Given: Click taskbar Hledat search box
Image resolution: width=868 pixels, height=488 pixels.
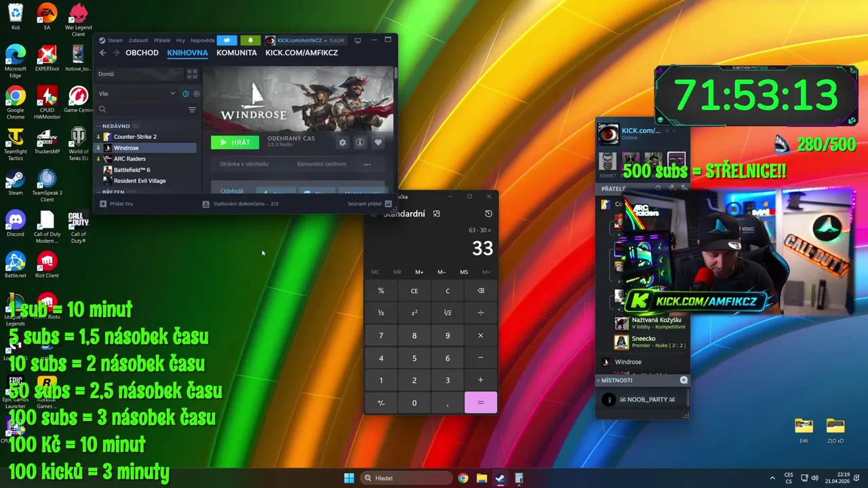Looking at the screenshot, I should coord(405,478).
